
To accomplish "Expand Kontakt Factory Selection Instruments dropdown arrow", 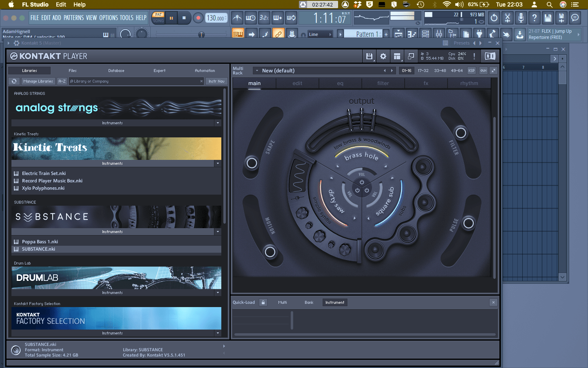I will pos(218,333).
